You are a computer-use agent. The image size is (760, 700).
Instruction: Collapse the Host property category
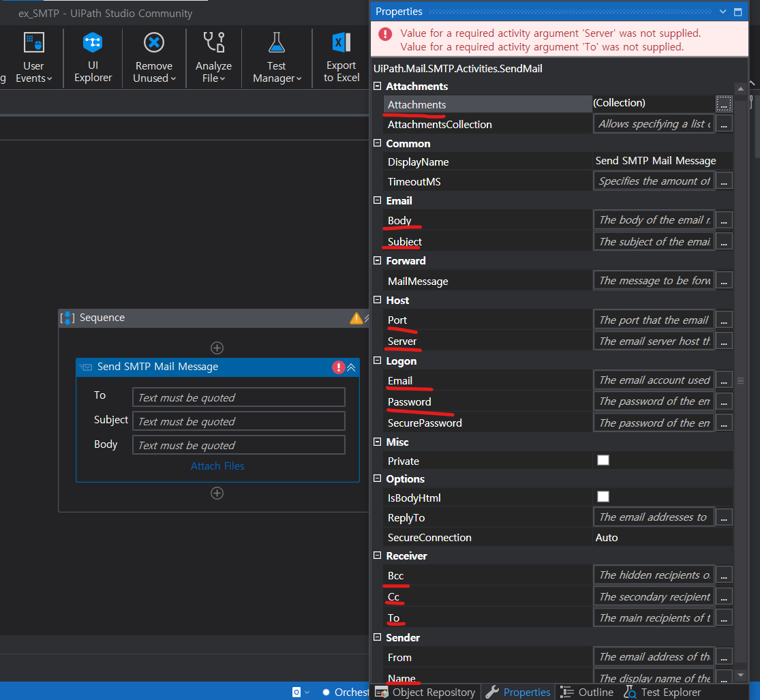[378, 300]
